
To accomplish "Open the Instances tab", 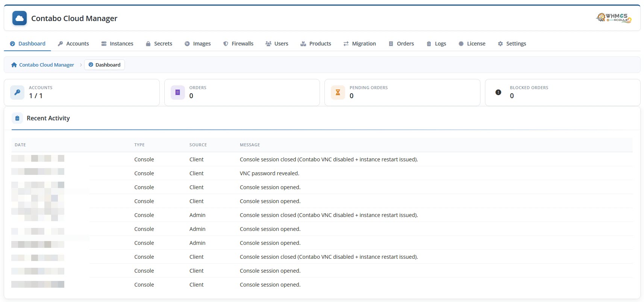I will pos(117,44).
